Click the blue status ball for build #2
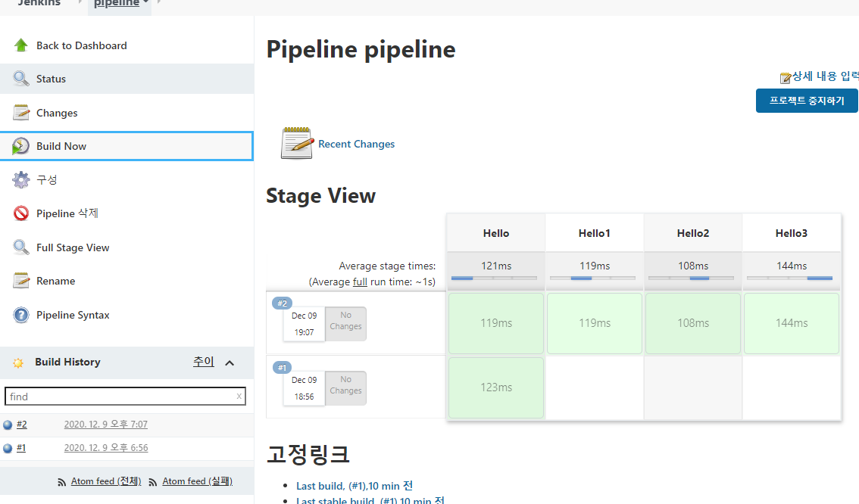Screen dimensions: 859x504 tap(8, 425)
